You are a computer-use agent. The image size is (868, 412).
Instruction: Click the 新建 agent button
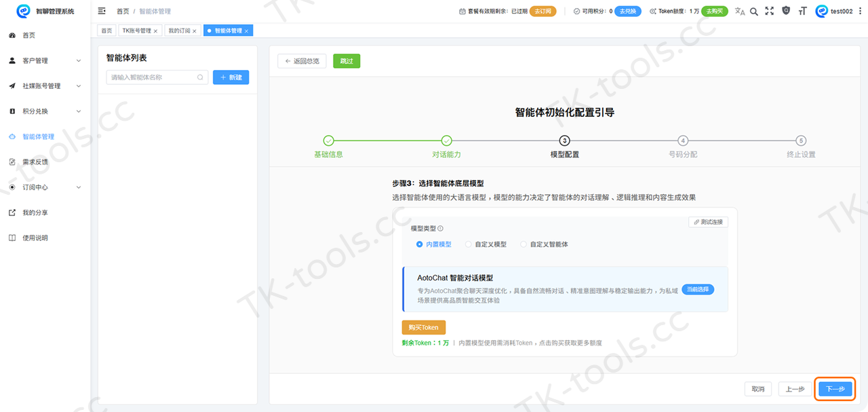231,77
